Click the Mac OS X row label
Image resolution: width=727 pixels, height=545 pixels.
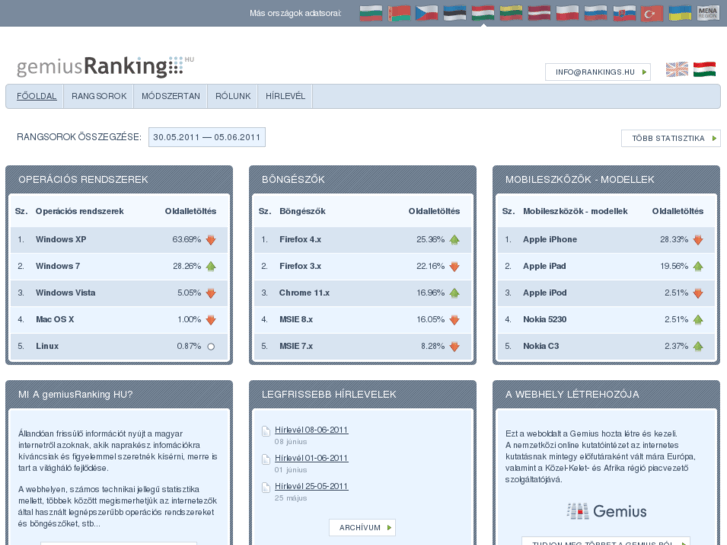tap(55, 319)
